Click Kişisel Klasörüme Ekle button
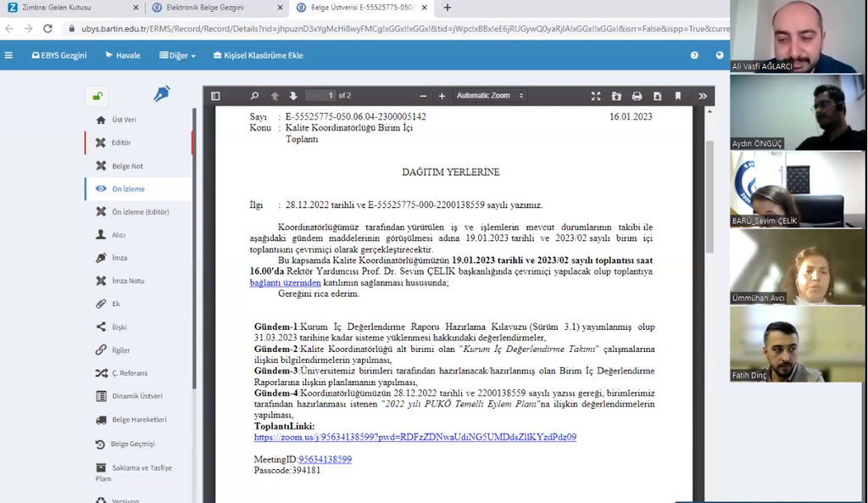Screen dimensions: 868x503 tap(258, 56)
